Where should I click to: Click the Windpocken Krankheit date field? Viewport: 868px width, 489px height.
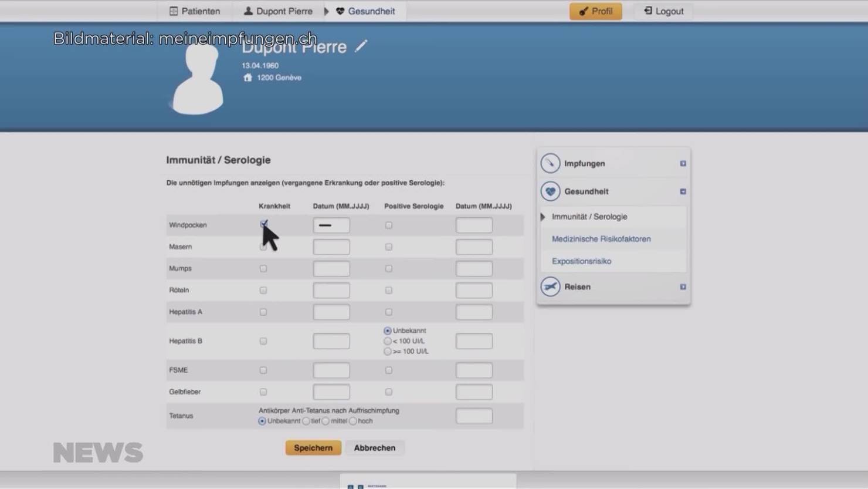pyautogui.click(x=331, y=225)
